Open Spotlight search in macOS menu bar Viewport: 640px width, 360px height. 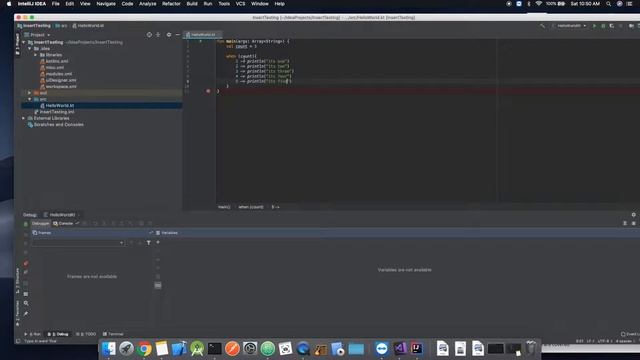(609, 4)
